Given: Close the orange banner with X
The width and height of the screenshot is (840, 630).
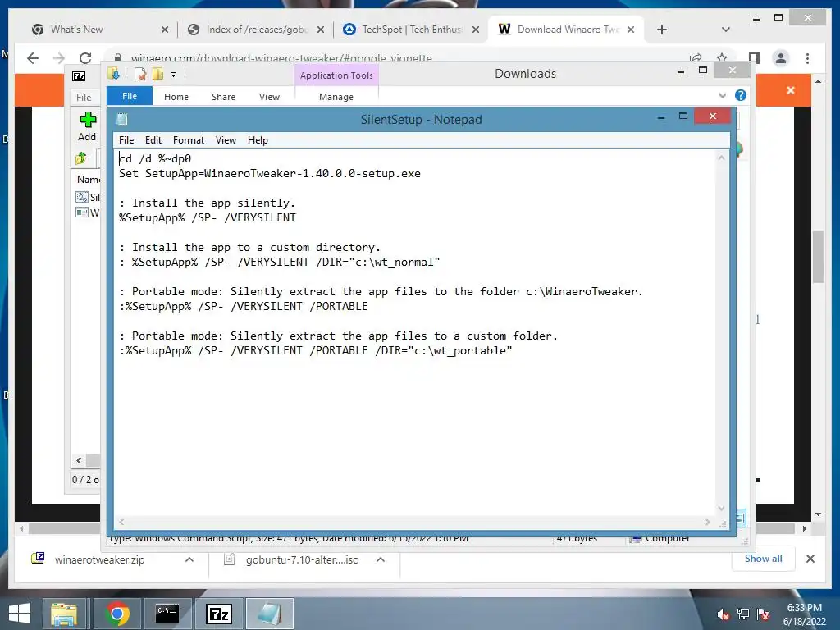Looking at the screenshot, I should coord(791,90).
